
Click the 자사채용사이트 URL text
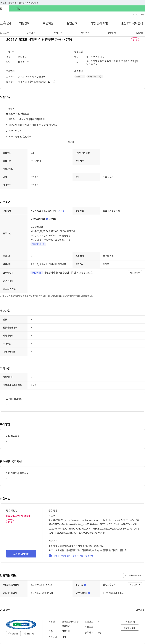(x=94, y=526)
